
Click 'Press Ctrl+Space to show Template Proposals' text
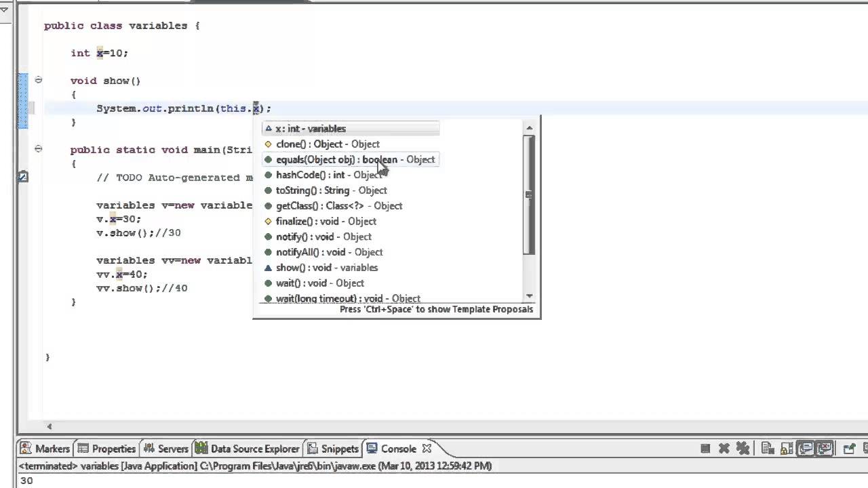pyautogui.click(x=436, y=309)
